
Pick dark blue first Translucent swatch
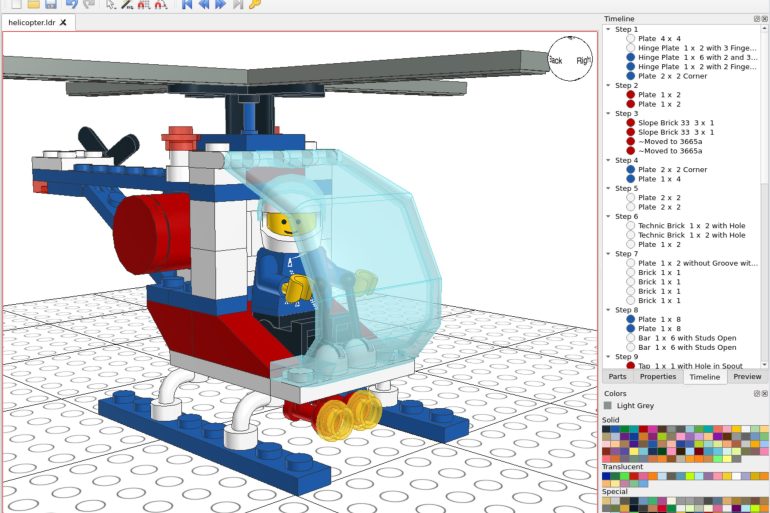[x=606, y=476]
